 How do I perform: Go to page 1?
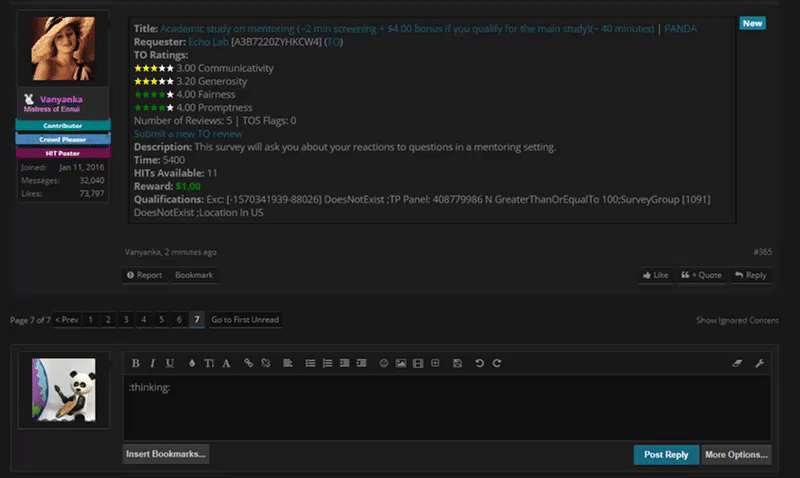[90, 320]
